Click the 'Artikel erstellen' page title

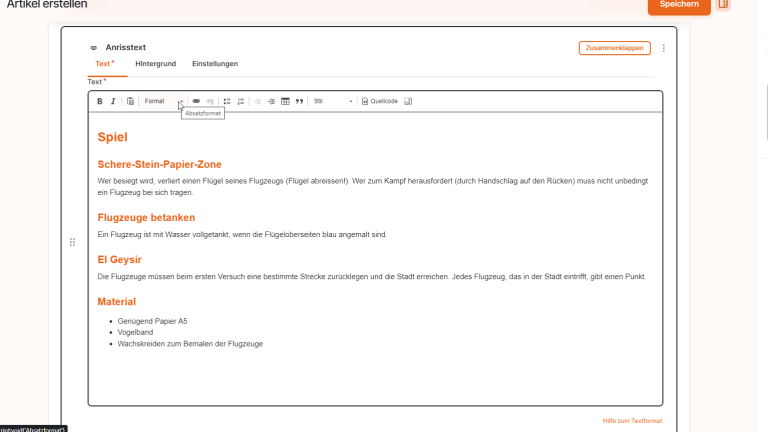[x=47, y=4]
